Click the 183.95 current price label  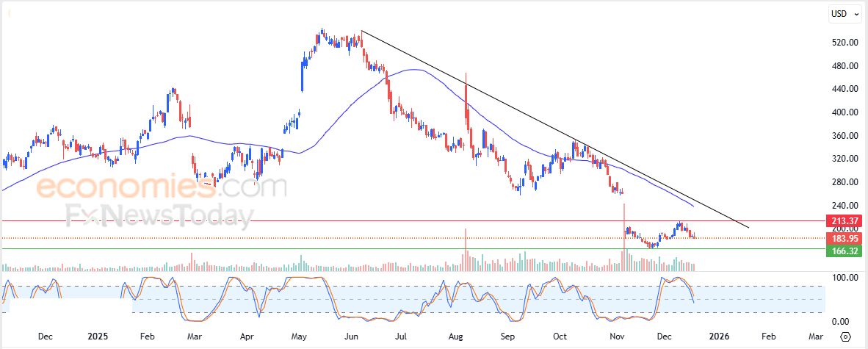(845, 238)
